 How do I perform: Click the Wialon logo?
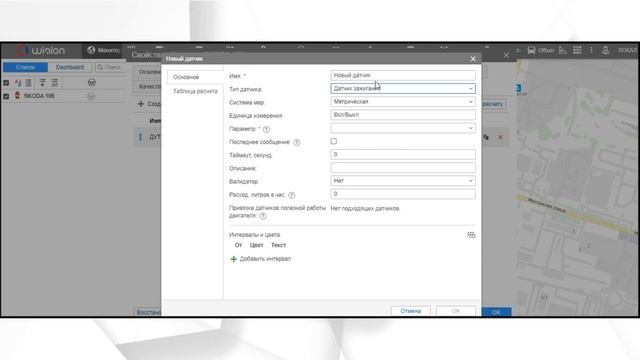click(x=41, y=51)
